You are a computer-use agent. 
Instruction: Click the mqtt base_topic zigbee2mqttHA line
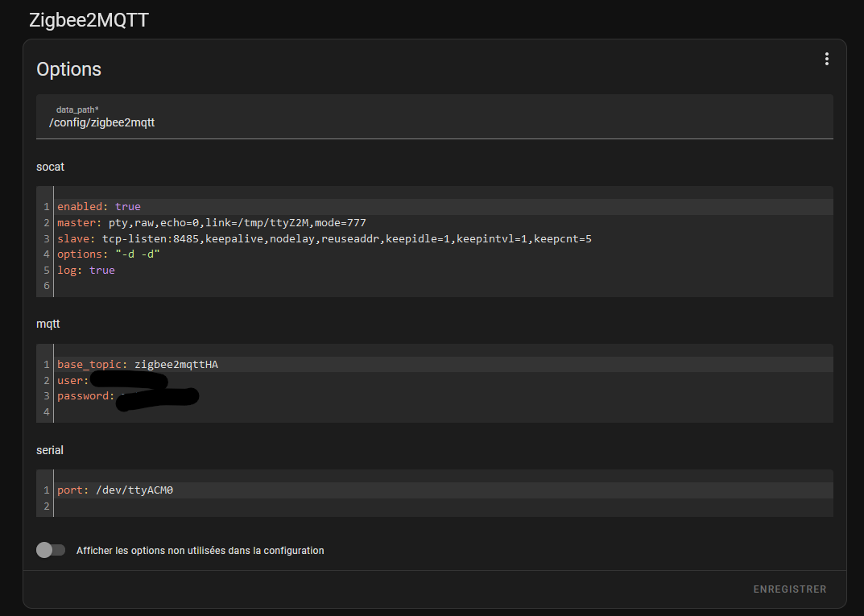click(138, 365)
